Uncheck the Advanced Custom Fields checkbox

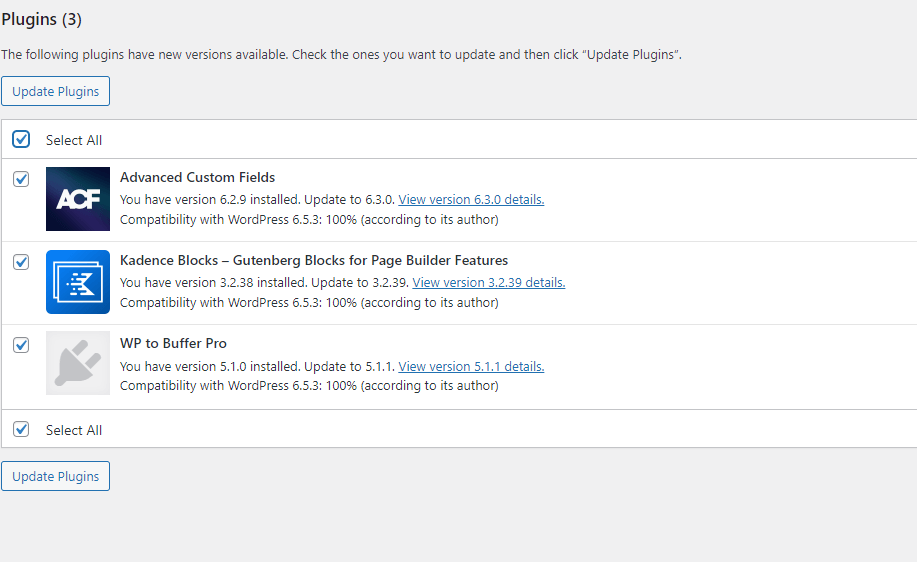point(21,179)
